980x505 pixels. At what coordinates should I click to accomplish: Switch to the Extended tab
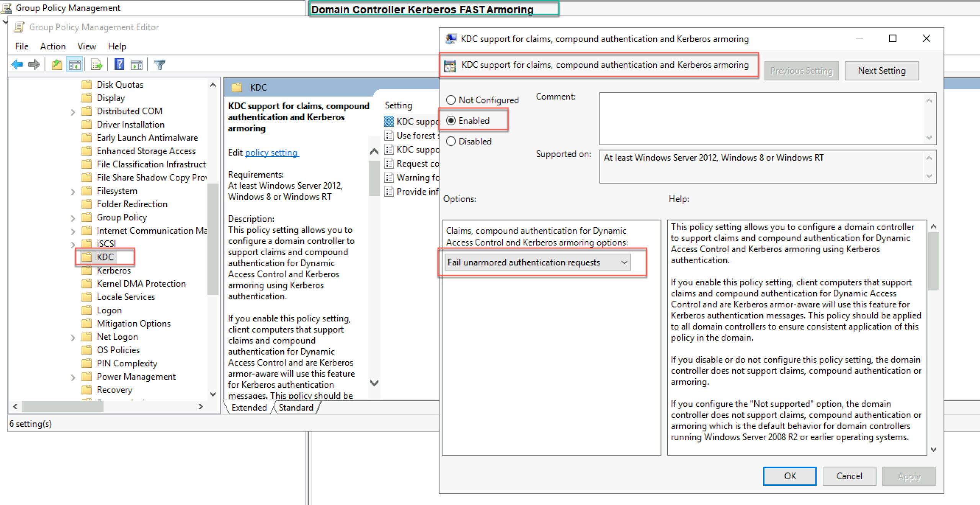point(249,408)
